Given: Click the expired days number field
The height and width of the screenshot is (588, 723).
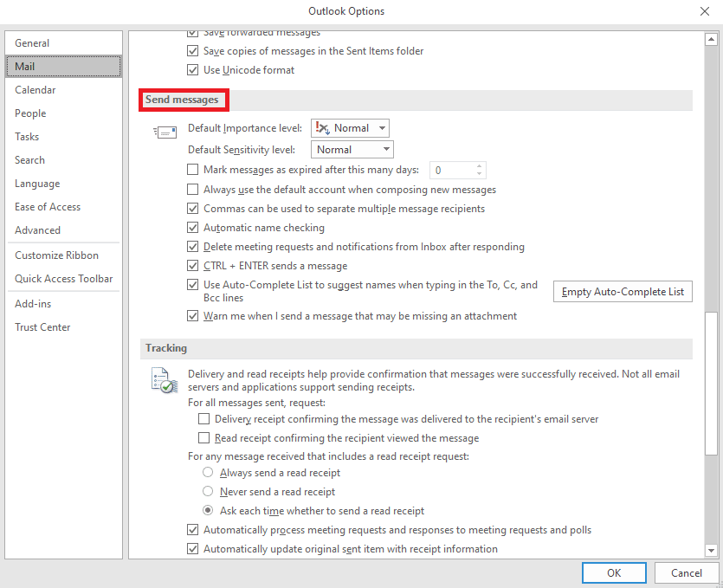Looking at the screenshot, I should click(x=452, y=171).
